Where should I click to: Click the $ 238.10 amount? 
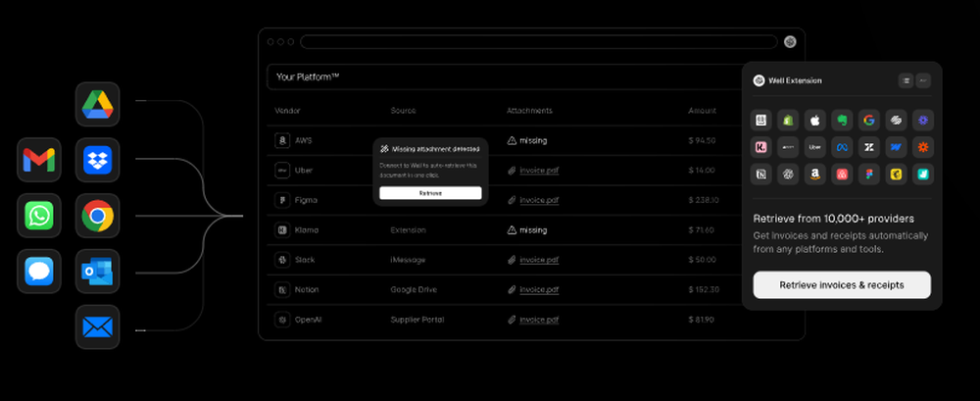click(704, 200)
